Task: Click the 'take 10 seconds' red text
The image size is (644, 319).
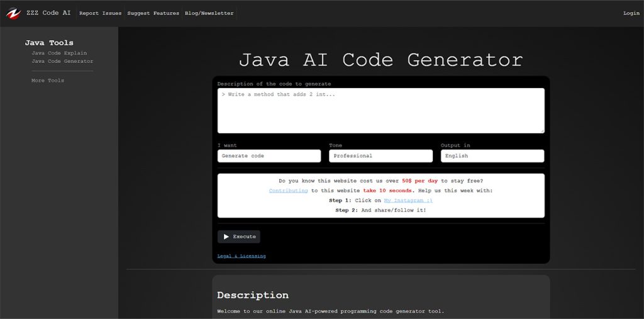Action: pos(387,191)
